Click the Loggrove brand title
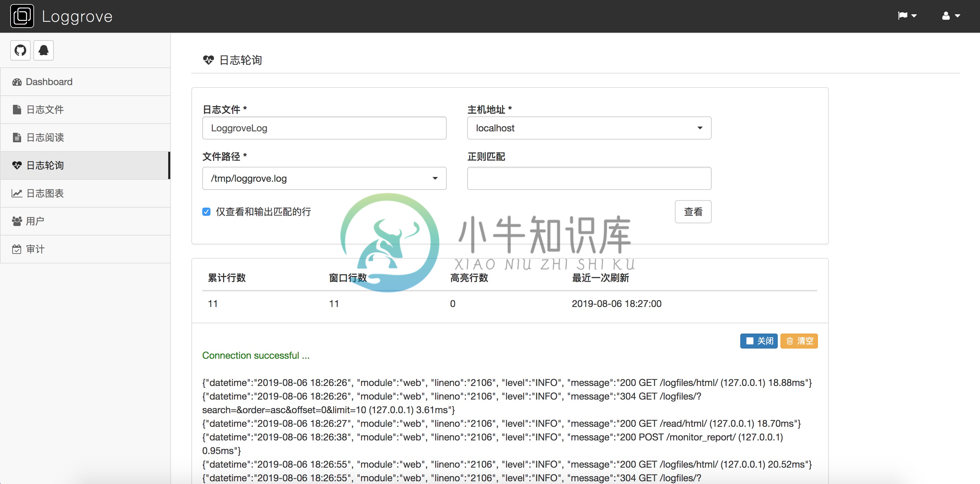This screenshot has width=980, height=484. (77, 16)
